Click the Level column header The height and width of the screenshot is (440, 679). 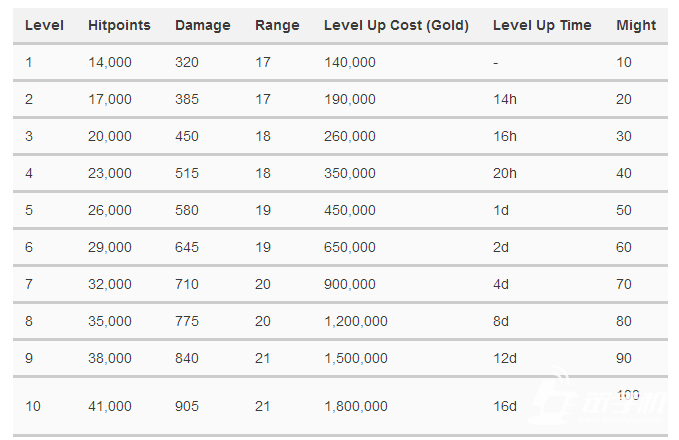pyautogui.click(x=45, y=25)
